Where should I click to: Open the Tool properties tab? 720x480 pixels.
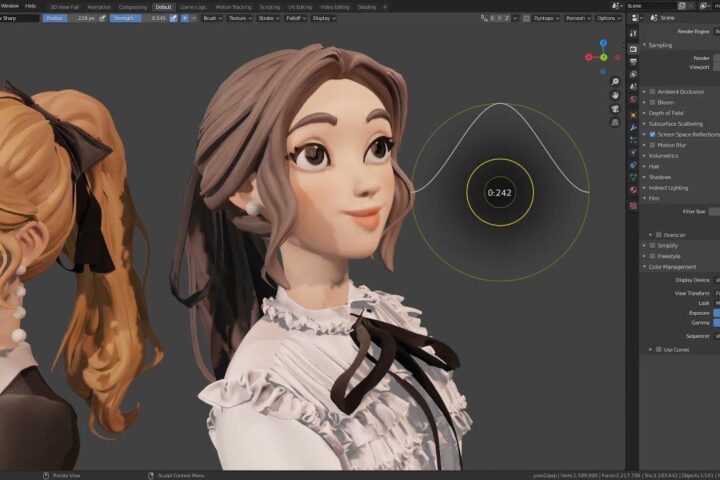tap(633, 34)
